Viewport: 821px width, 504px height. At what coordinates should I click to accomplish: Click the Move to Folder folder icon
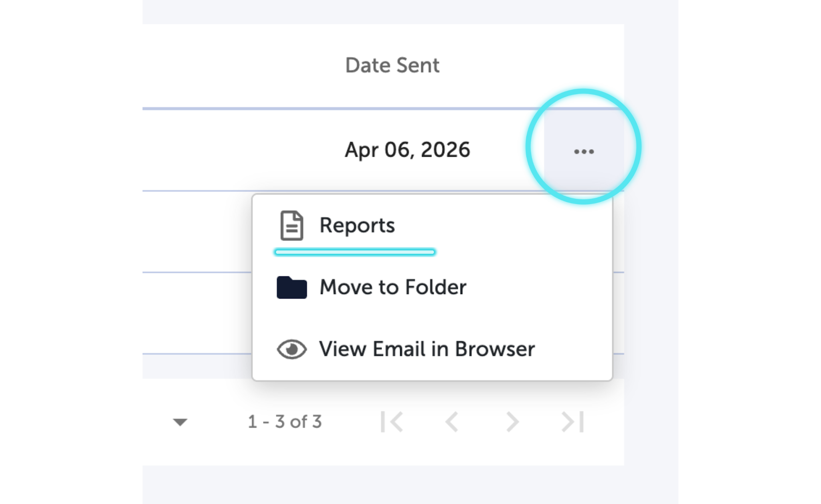(x=291, y=287)
